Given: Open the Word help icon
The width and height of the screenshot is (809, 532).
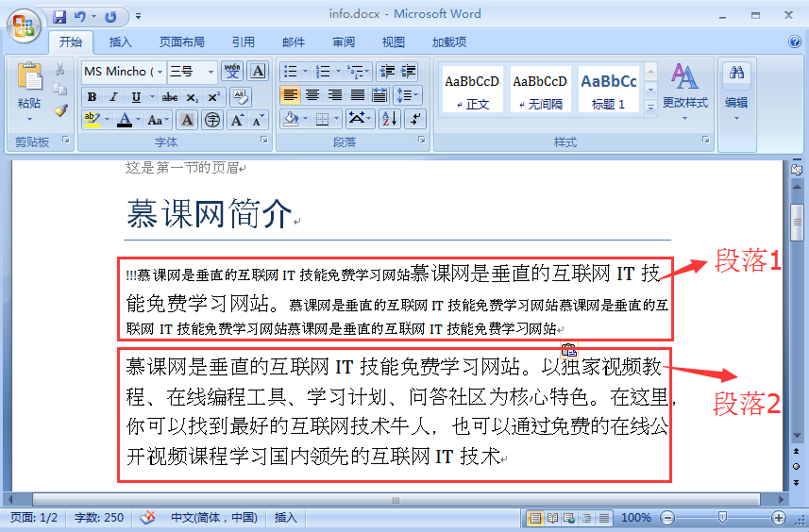Looking at the screenshot, I should point(795,42).
